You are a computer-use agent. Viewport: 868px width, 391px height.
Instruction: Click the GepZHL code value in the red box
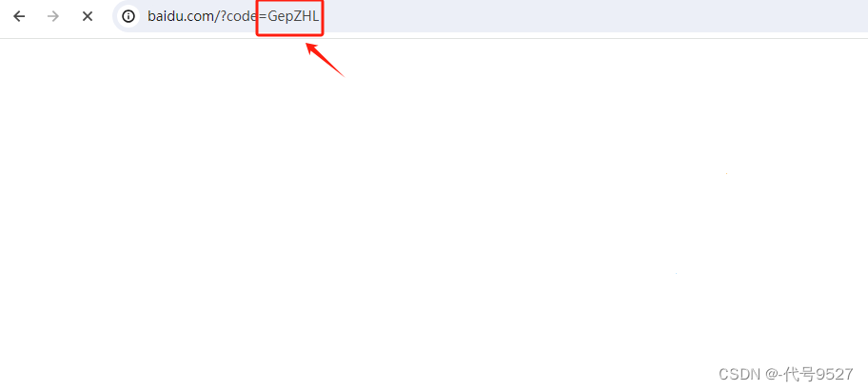point(293,16)
